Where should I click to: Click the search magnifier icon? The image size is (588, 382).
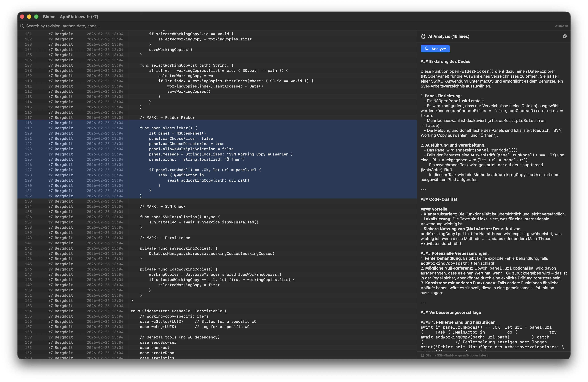point(22,26)
